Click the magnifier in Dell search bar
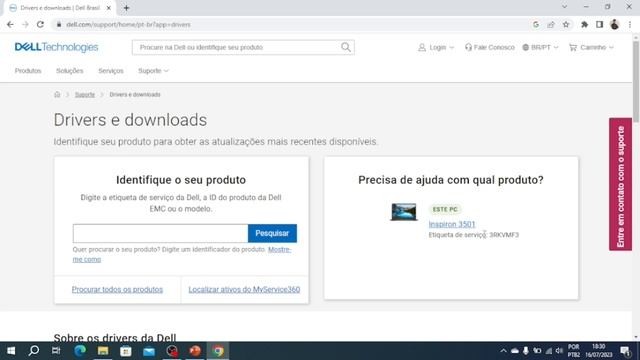The height and width of the screenshot is (360, 640). coord(346,47)
